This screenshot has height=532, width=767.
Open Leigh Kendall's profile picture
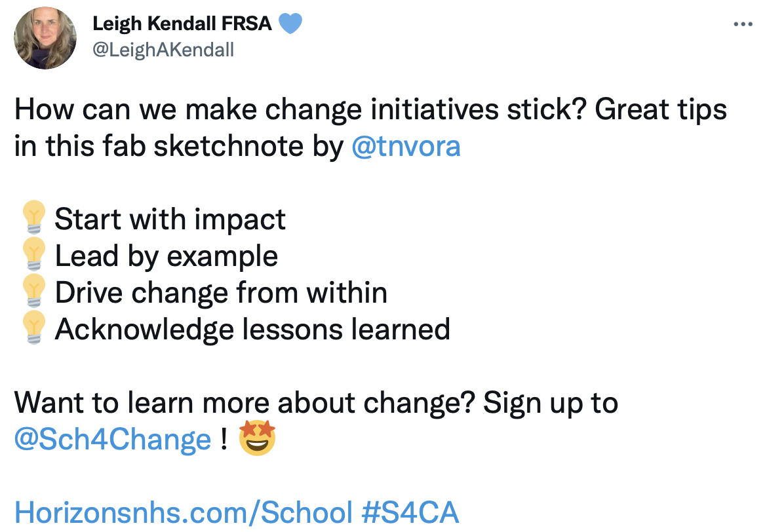pos(45,37)
